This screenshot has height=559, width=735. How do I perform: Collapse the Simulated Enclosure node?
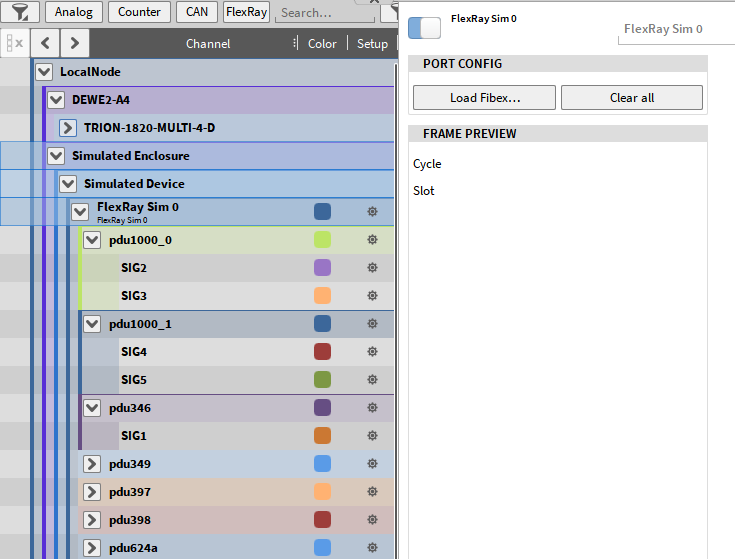click(56, 156)
